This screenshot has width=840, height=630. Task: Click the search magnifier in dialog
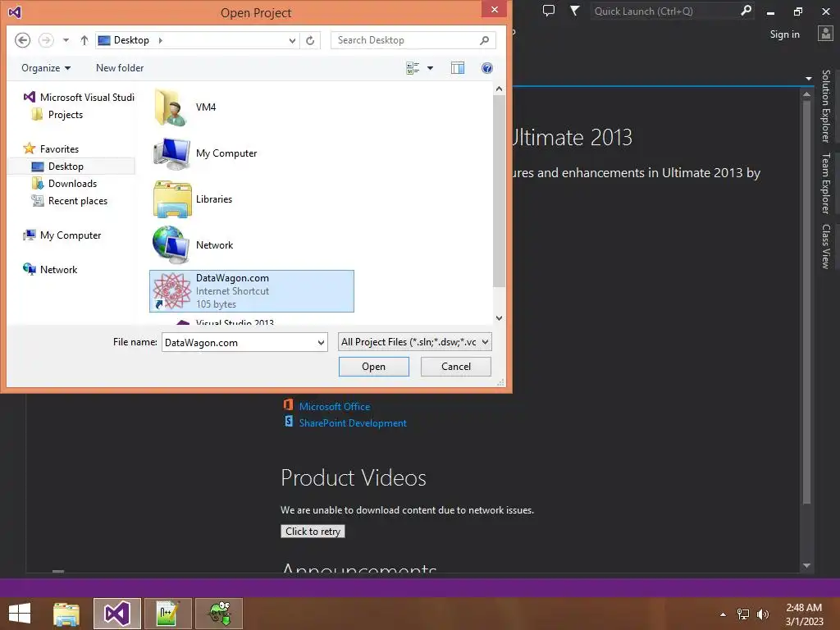[484, 40]
